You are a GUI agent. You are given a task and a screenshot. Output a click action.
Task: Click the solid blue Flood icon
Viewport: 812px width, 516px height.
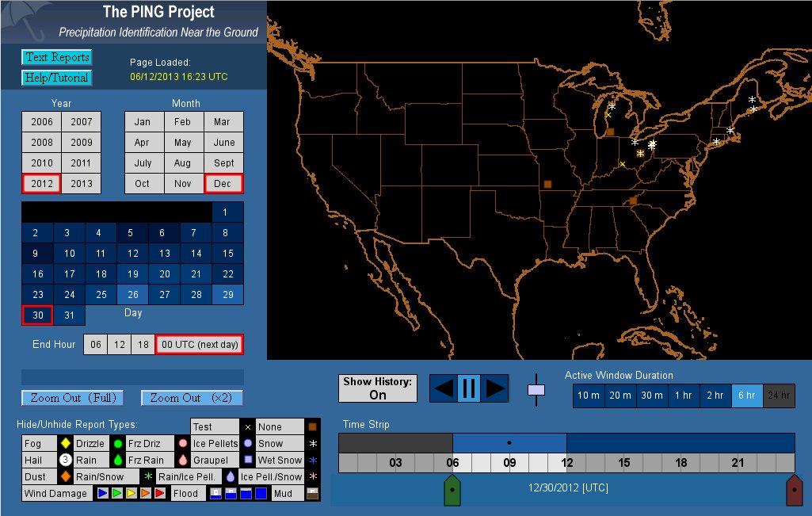[x=261, y=493]
